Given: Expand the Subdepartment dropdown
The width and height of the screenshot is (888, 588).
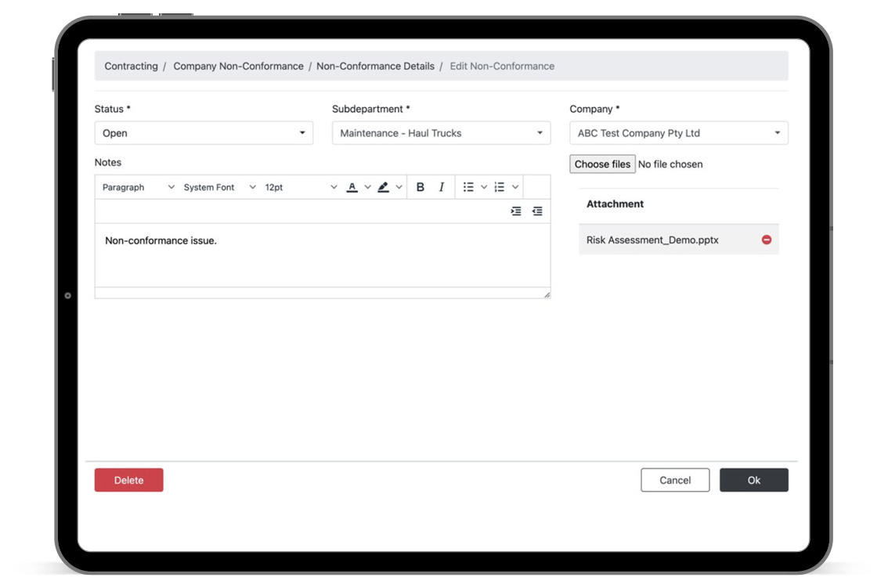Looking at the screenshot, I should click(441, 133).
